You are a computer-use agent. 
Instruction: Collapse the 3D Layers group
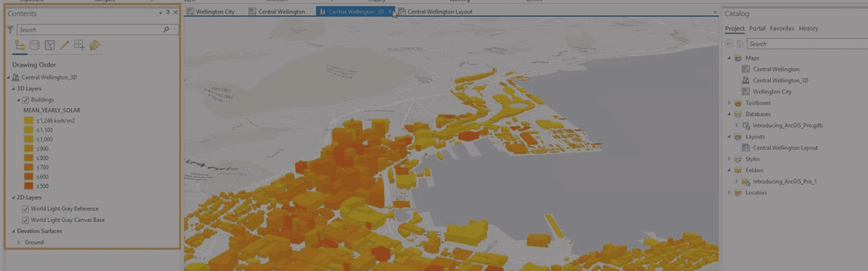(x=13, y=89)
